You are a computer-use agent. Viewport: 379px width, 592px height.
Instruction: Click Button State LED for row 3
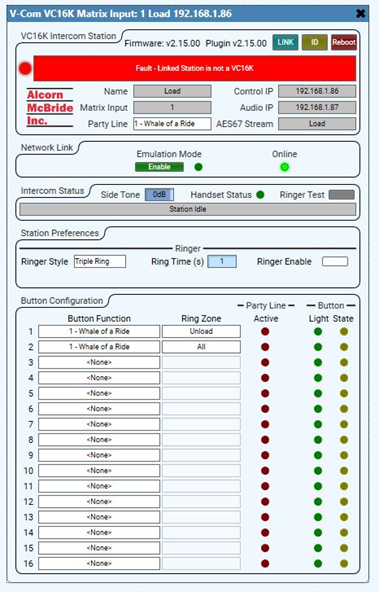coord(344,362)
